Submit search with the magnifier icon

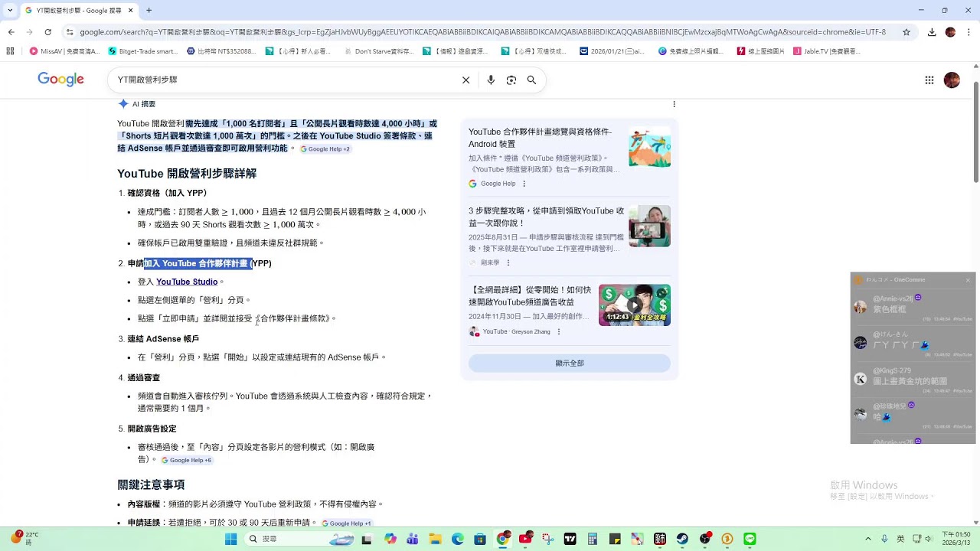click(x=531, y=80)
